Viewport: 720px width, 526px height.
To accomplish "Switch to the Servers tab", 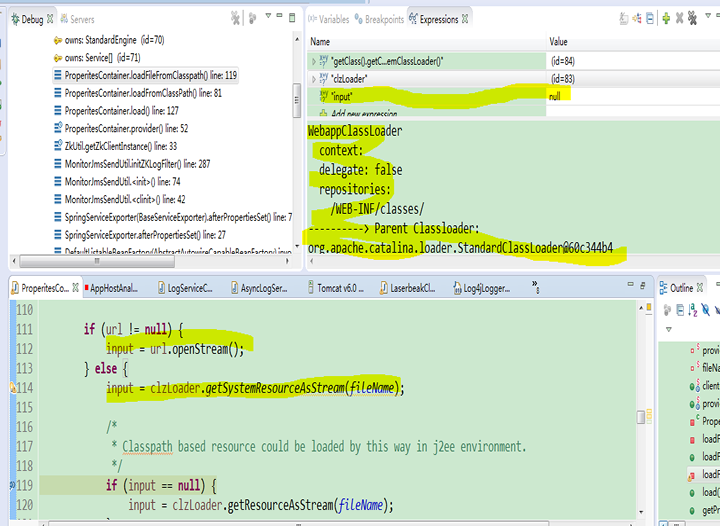I will point(77,19).
